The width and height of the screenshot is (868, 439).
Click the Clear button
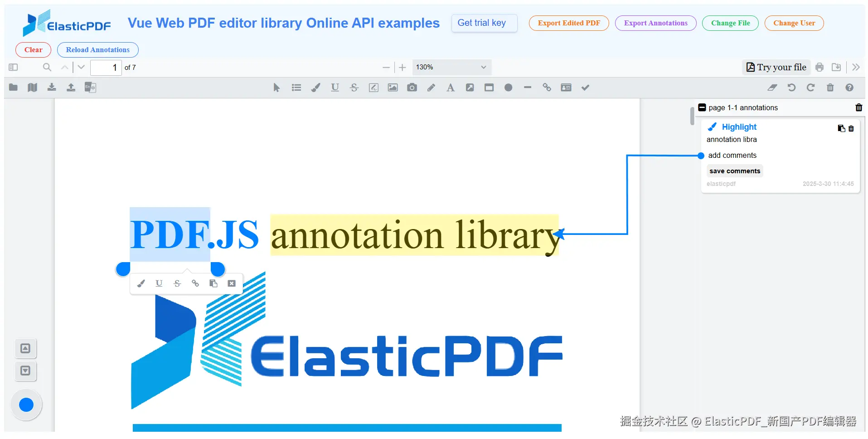click(34, 50)
